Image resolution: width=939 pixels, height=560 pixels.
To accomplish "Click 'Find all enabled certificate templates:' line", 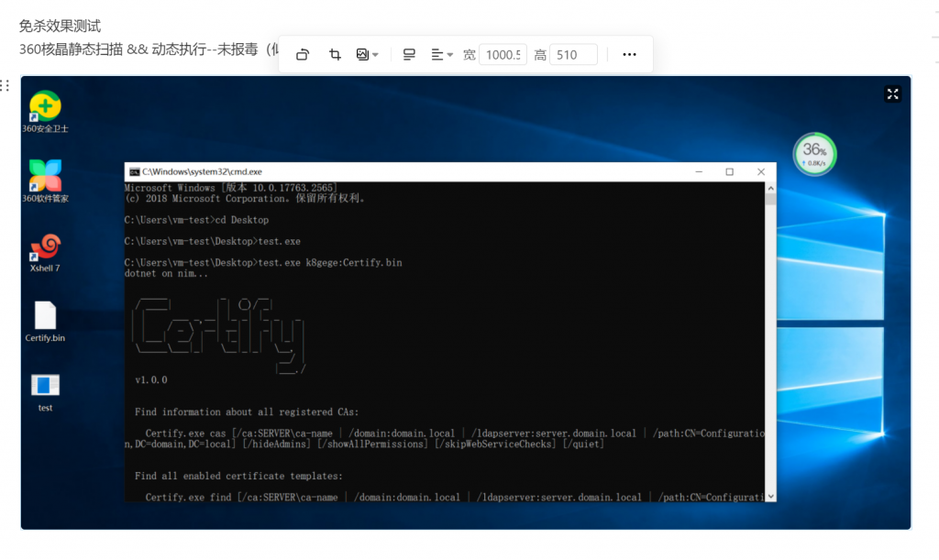I will [x=238, y=477].
